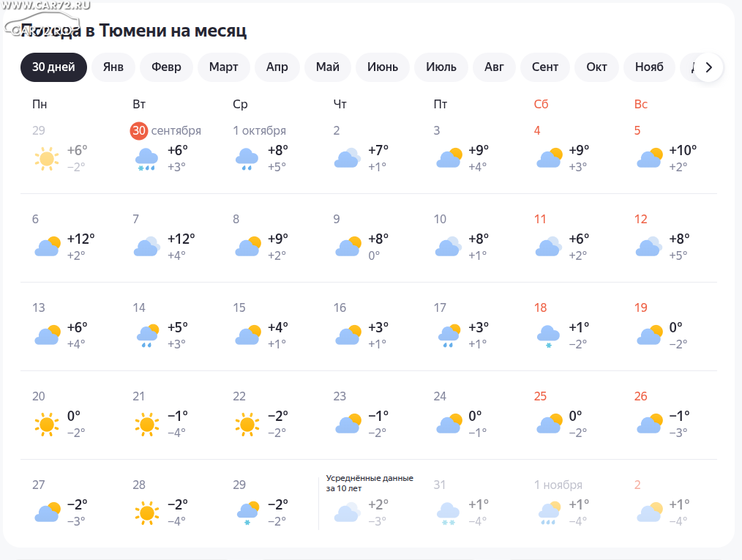The image size is (742, 560).
Task: Click the sunny icon for day 29
Action: tap(47, 158)
